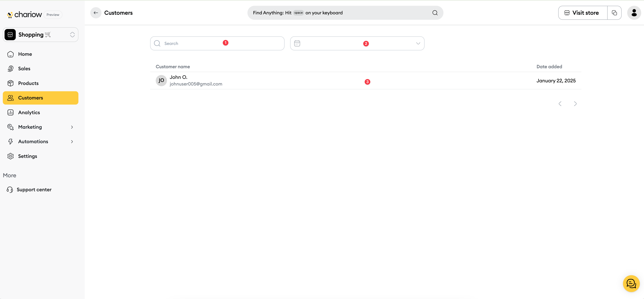Focus the customer Search field

pos(217,44)
